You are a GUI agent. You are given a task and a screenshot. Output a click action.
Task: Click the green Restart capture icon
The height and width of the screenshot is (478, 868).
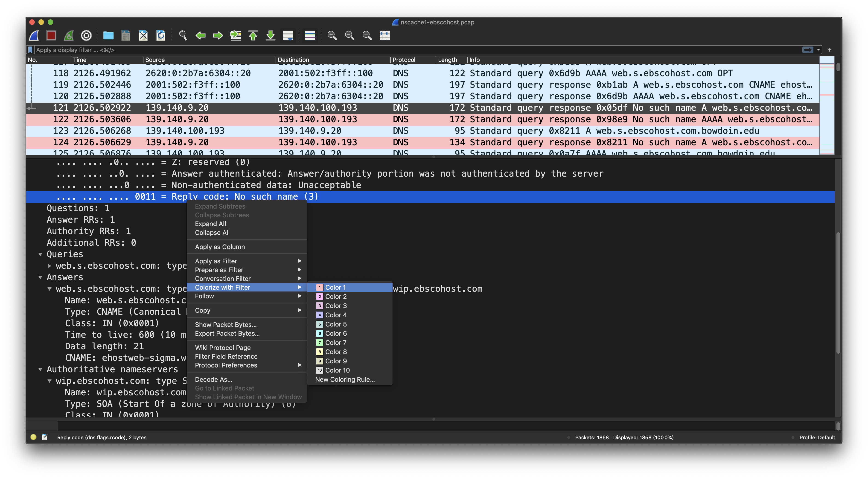(x=69, y=35)
